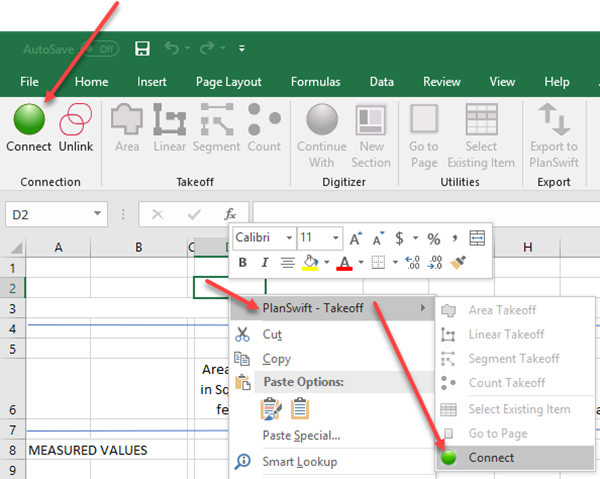Apply red font color
This screenshot has height=479, width=600.
coord(344,263)
